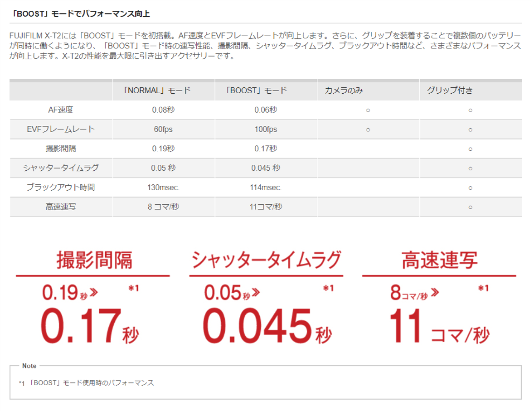Image resolution: width=532 pixels, height=411 pixels.
Task: Select the ブラックアウト時間 row label
Action: [61, 187]
